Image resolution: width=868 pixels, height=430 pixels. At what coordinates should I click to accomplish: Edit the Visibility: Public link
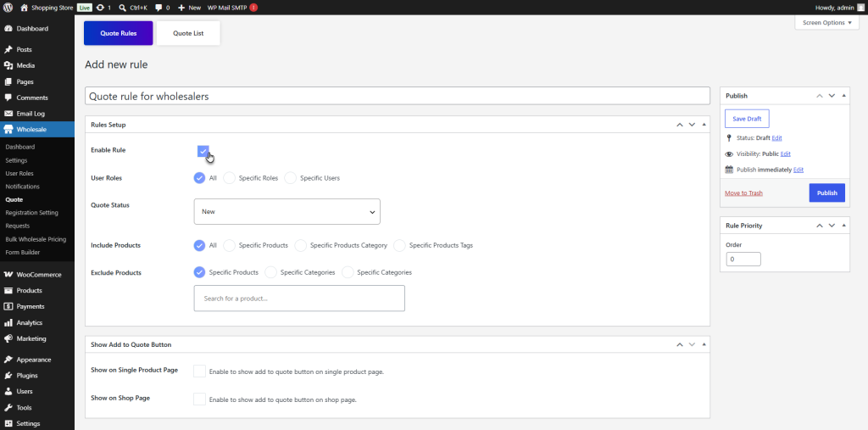[786, 154]
